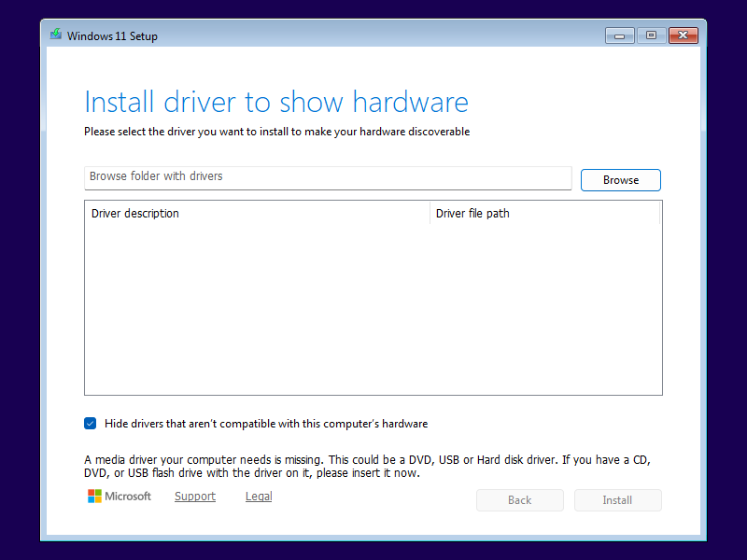Click the 'A media driver your computer needs is missing' message

[367, 466]
